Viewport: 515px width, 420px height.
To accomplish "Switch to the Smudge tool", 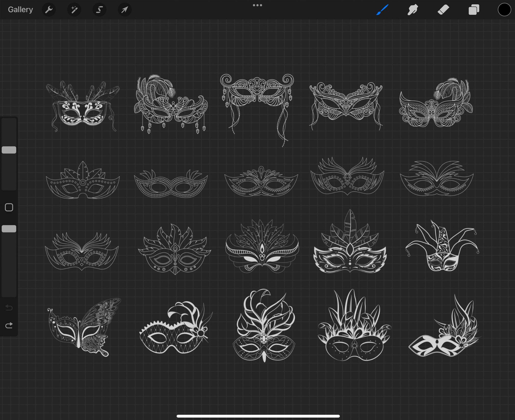I will (412, 10).
